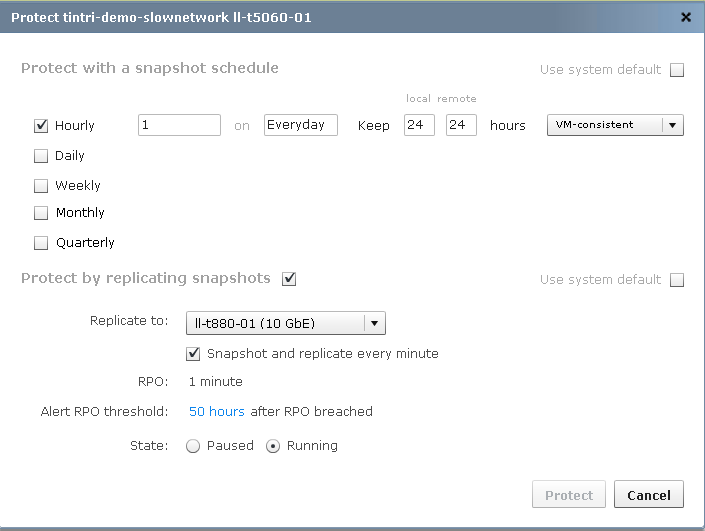
Task: Enable the Weekly snapshot schedule
Action: (x=41, y=186)
